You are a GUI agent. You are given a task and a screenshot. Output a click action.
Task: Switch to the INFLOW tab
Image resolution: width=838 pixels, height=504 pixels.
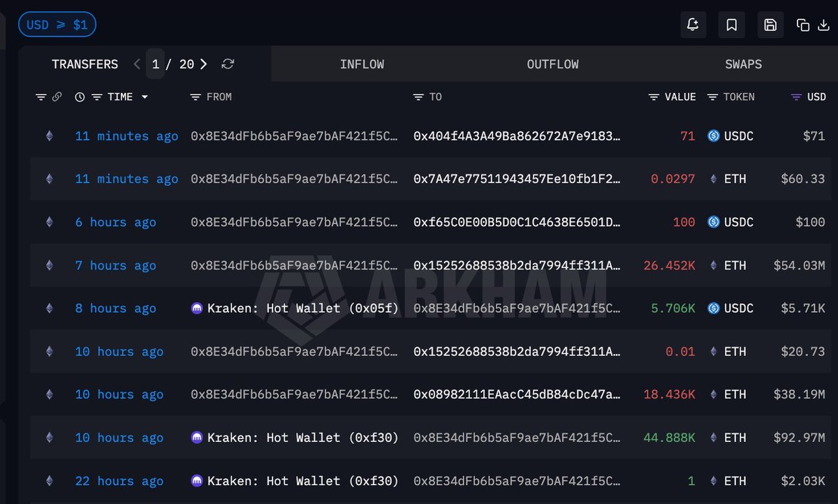(x=362, y=64)
